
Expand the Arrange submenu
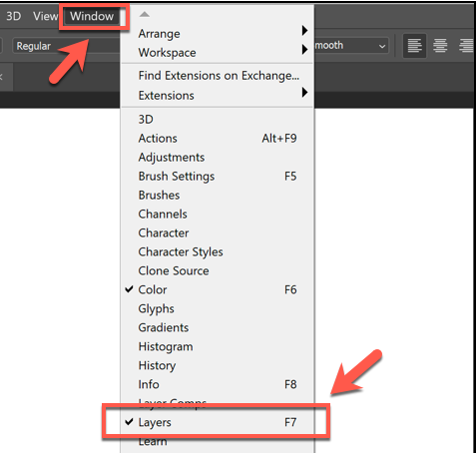(x=218, y=34)
